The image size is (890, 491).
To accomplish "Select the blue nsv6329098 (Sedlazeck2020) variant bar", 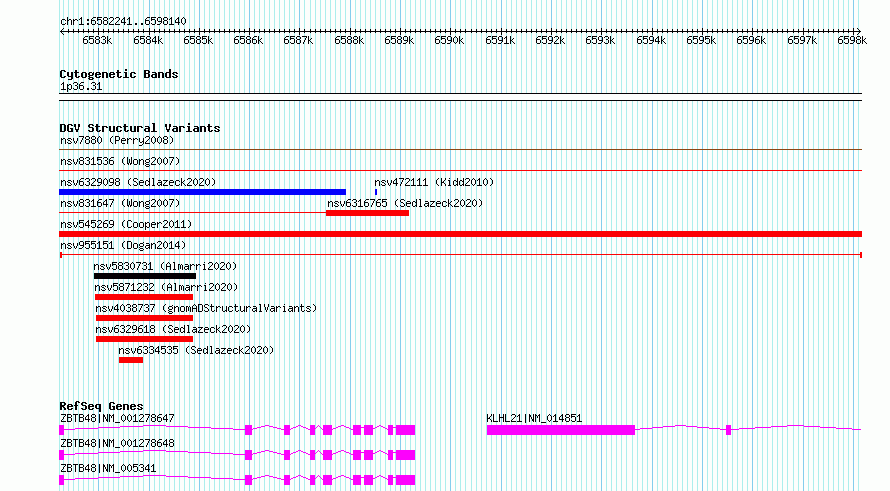I will 202,192.
